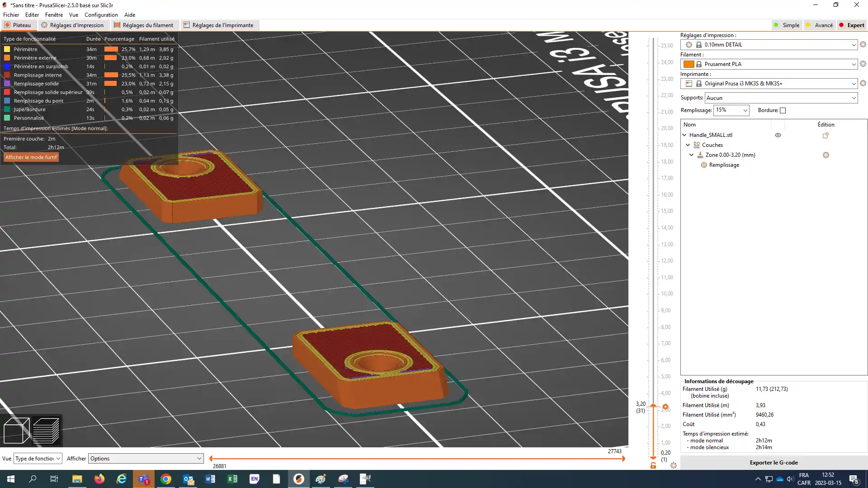Open the Remplissage 15% infill dropdown
Screen dimensions: 868x488
pyautogui.click(x=731, y=110)
